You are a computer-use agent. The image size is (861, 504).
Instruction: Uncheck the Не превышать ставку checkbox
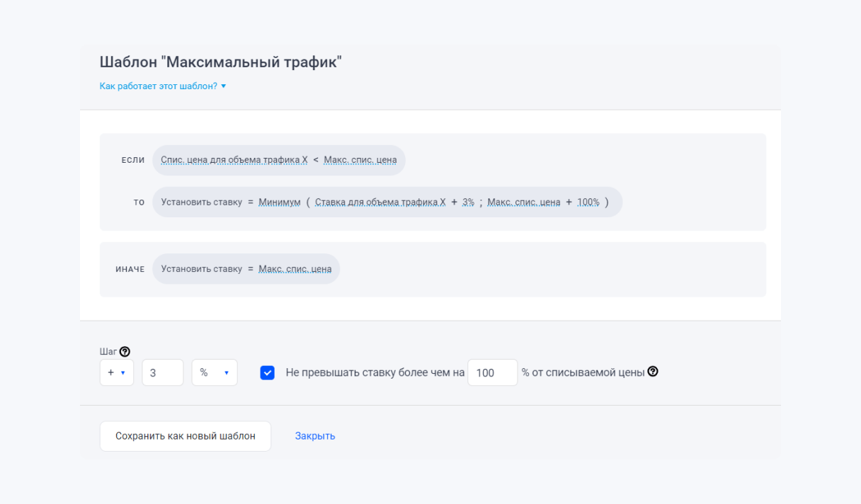click(267, 372)
